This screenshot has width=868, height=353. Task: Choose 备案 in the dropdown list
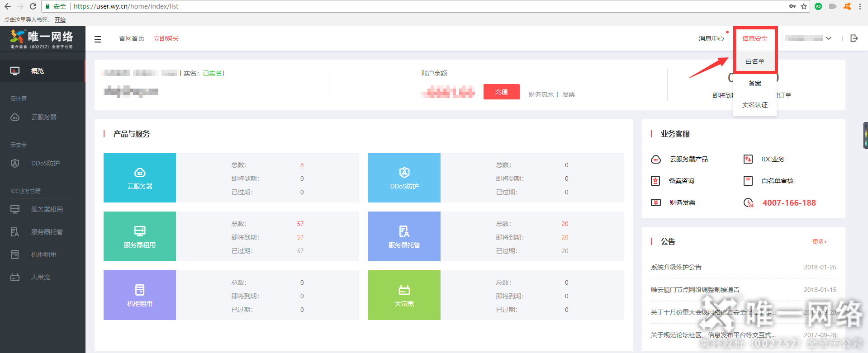point(754,83)
